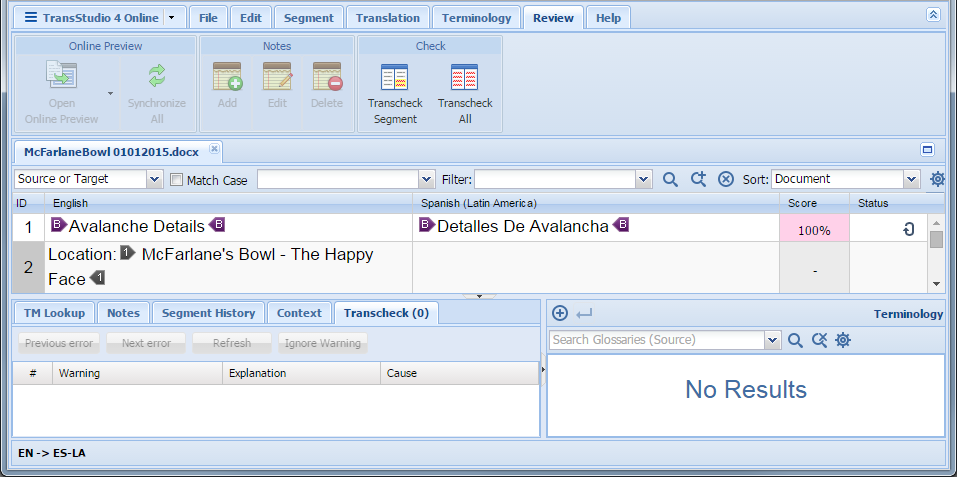Open the Help tab
The height and width of the screenshot is (477, 957).
[608, 18]
